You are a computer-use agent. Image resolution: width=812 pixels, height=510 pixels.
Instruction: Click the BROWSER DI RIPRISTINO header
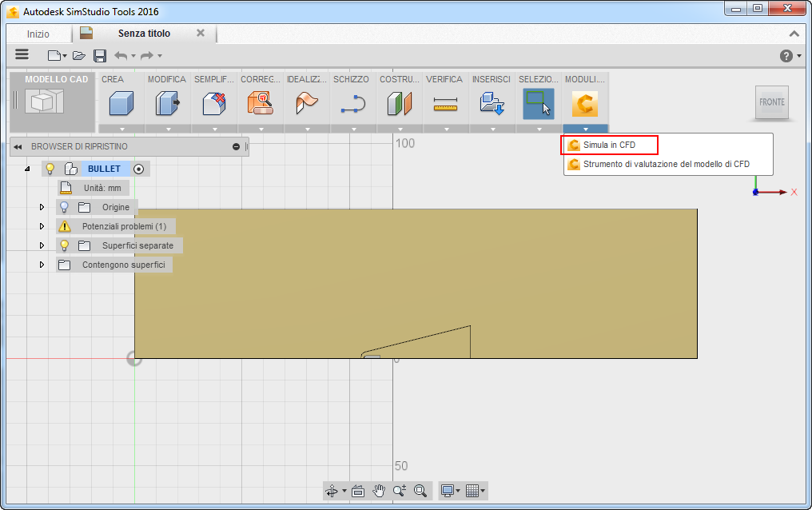point(79,146)
